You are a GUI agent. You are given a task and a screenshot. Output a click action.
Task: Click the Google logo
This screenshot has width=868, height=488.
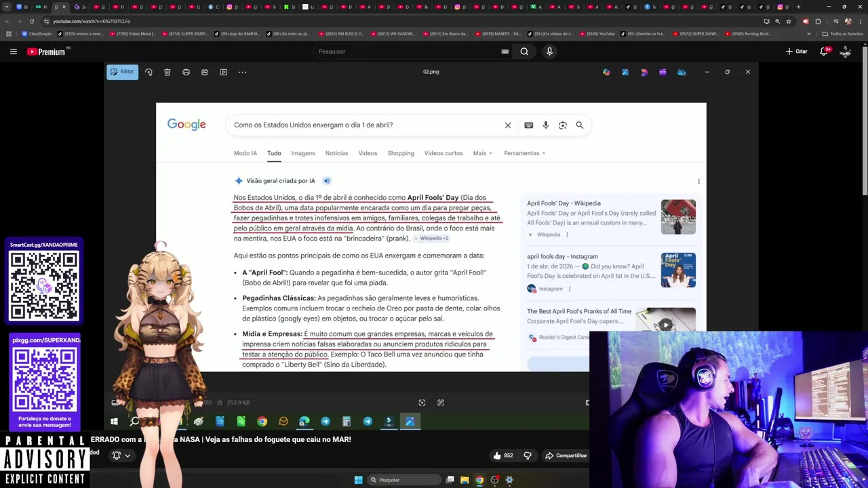[186, 125]
